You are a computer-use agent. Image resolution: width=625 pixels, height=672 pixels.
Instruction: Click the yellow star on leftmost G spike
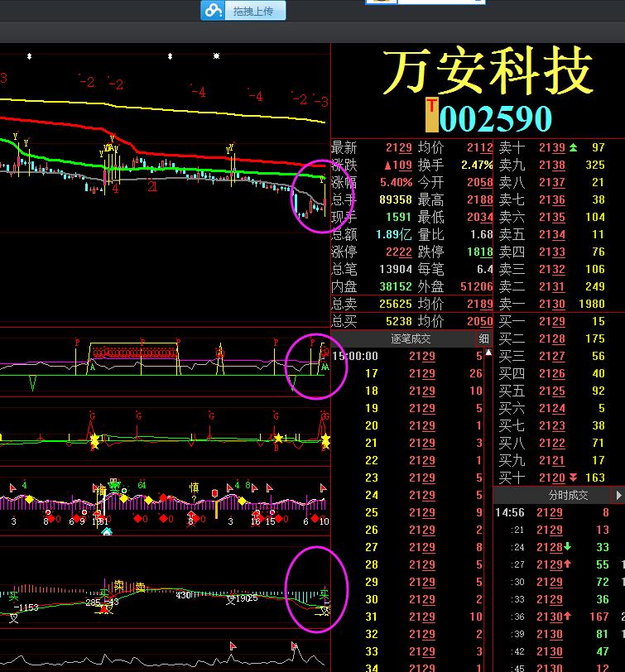pyautogui.click(x=94, y=440)
